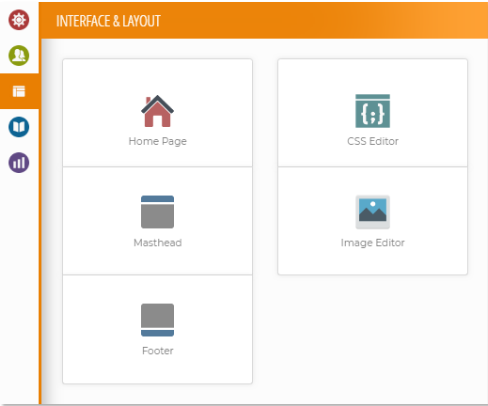
Task: Click the Masthead layout icon
Action: (x=157, y=212)
